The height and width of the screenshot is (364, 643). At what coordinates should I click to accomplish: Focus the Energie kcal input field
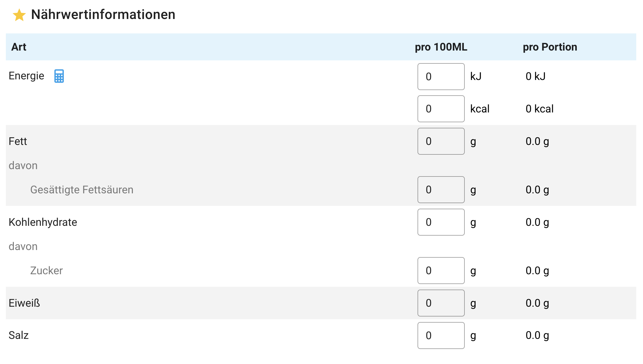pyautogui.click(x=441, y=109)
